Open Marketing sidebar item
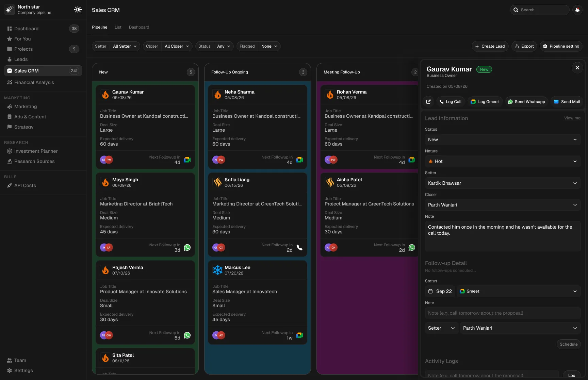 (x=43, y=106)
